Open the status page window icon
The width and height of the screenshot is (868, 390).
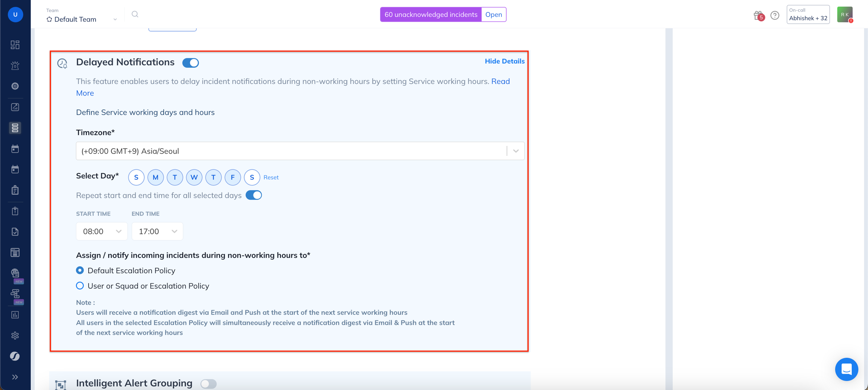click(x=15, y=252)
